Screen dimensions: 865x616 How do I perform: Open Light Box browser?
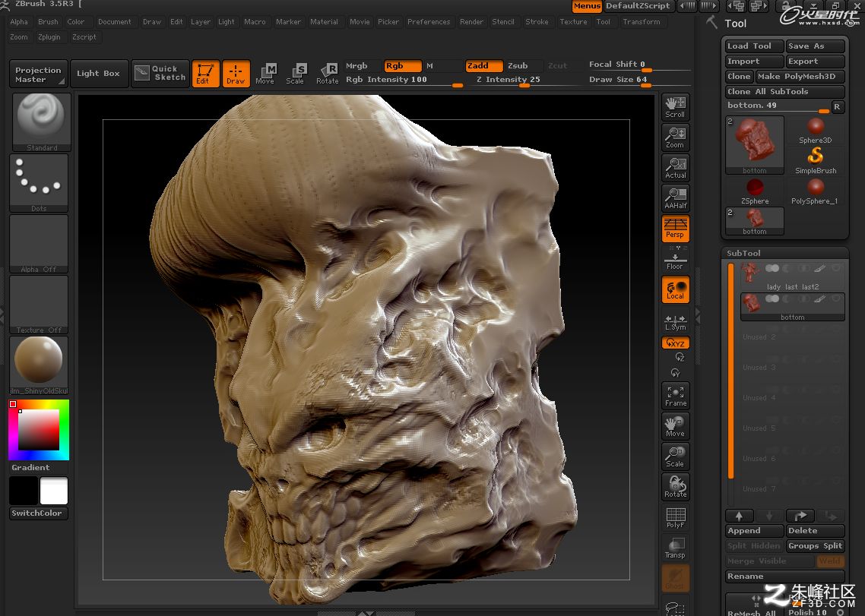point(99,74)
